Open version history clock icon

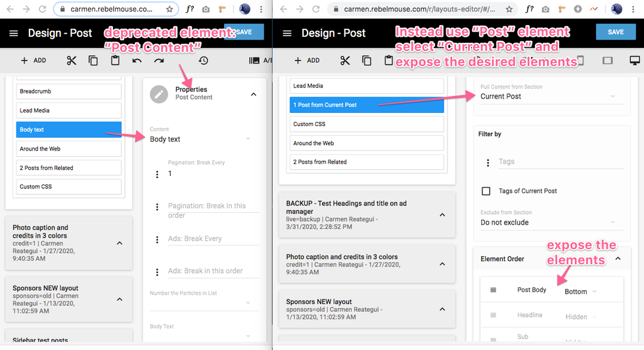[203, 60]
